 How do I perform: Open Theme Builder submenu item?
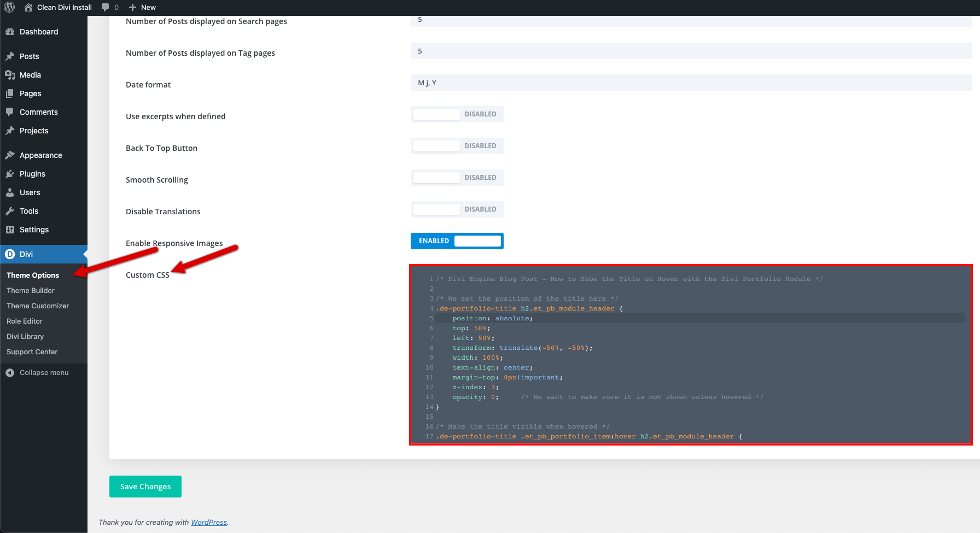pos(31,290)
